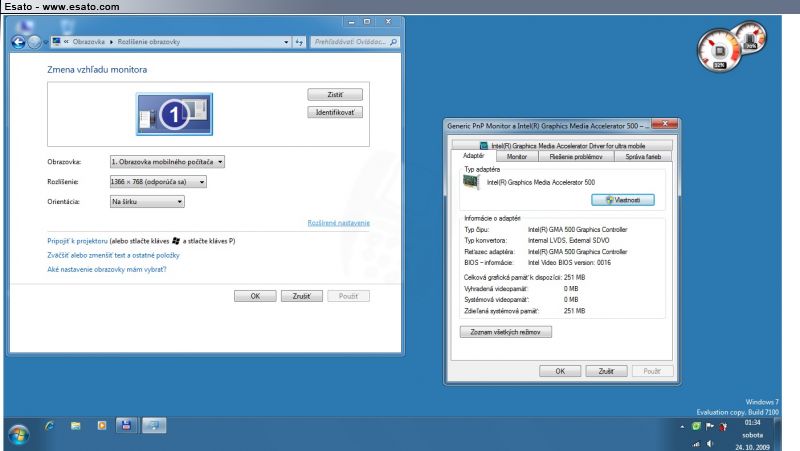Select Obrazovka breadcrumb in address bar
The image size is (800, 451).
coord(88,42)
